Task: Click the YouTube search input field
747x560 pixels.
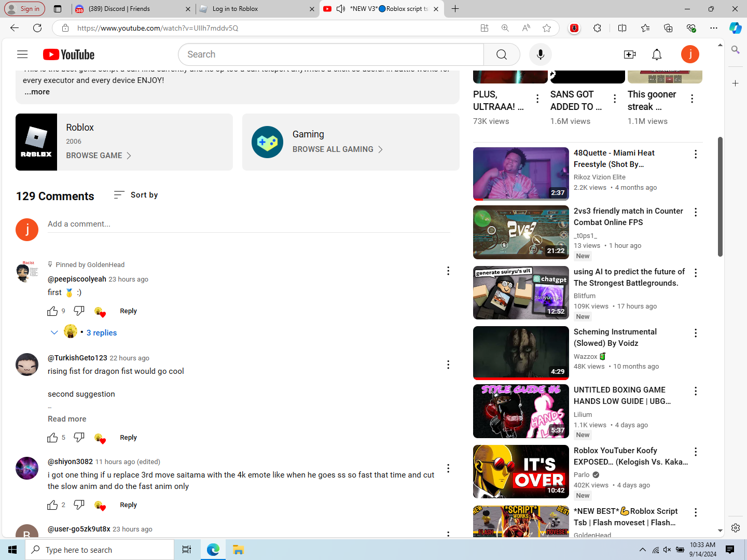Action: tap(331, 54)
